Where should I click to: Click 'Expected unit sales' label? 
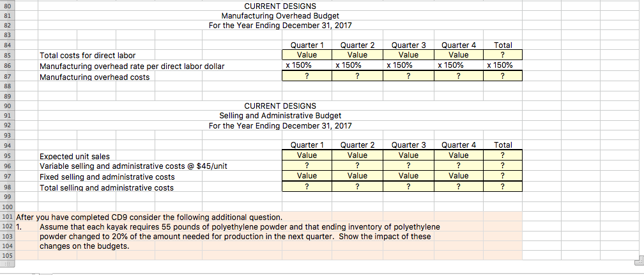click(x=75, y=157)
